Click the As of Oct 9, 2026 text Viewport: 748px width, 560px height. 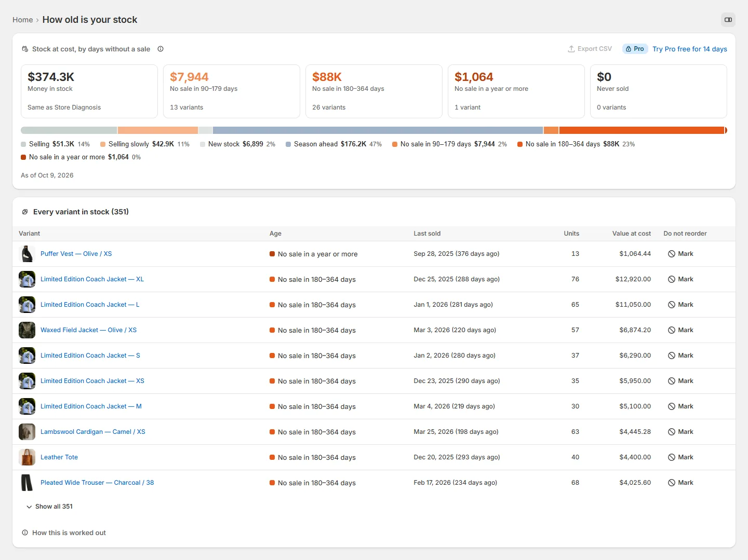point(47,175)
